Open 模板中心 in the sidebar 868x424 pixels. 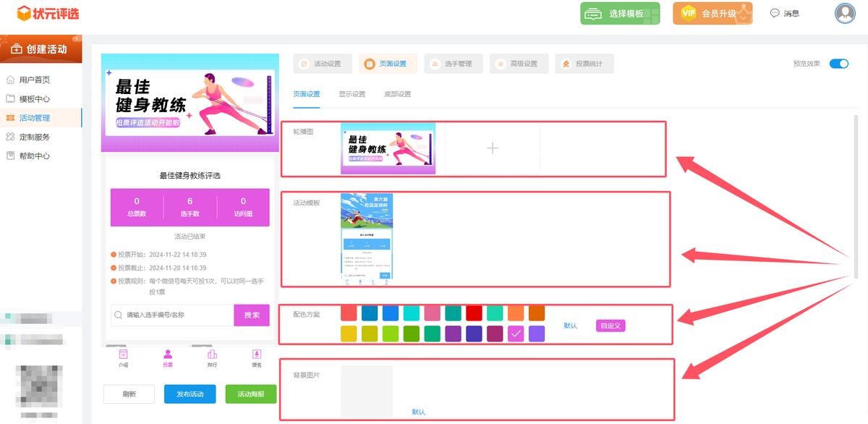34,99
